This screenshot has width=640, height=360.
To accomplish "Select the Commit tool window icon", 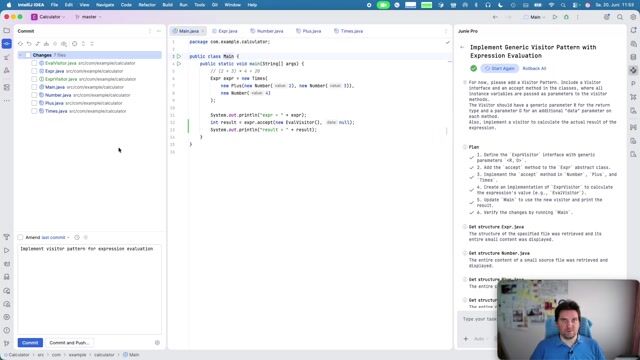I will (x=7, y=44).
